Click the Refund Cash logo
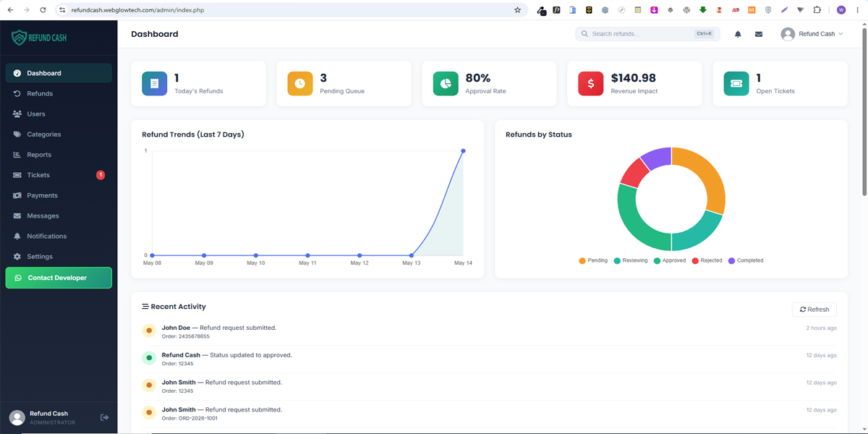 tap(40, 38)
